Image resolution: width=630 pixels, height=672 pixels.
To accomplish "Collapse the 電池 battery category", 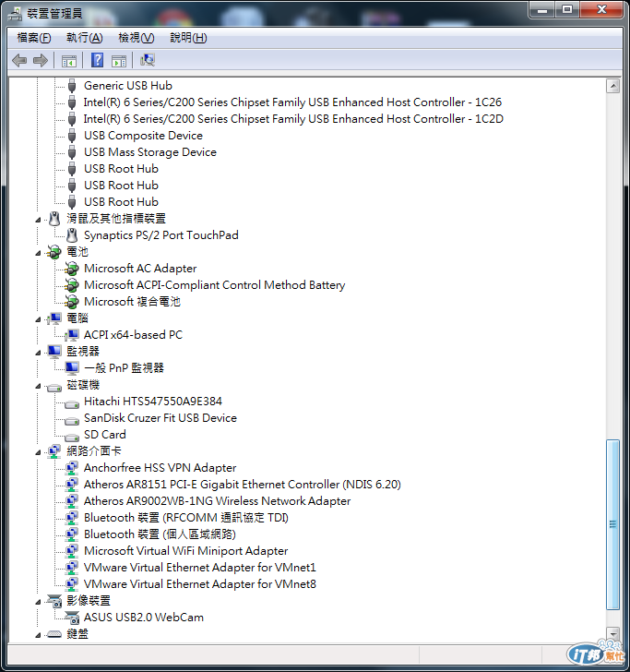I will (x=38, y=253).
